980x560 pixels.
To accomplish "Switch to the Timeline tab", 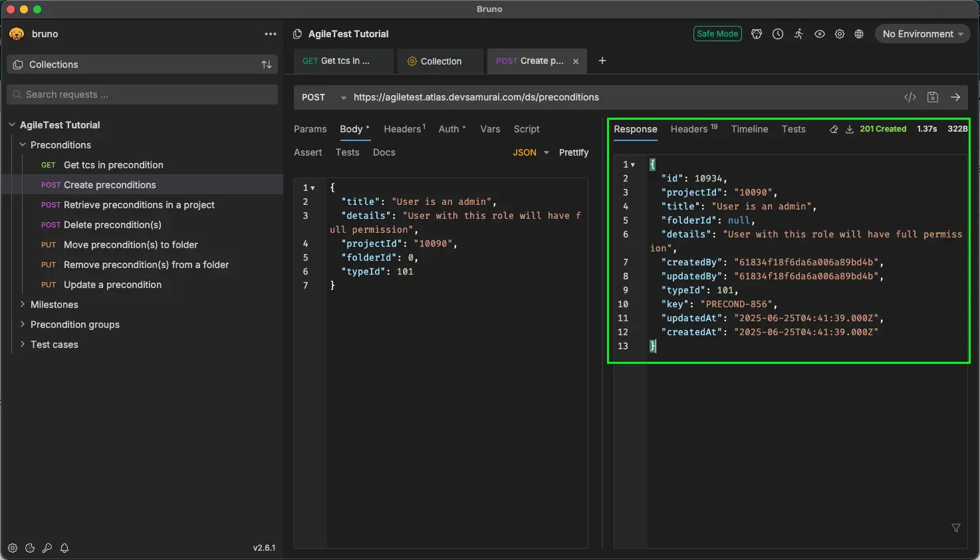I will point(749,129).
